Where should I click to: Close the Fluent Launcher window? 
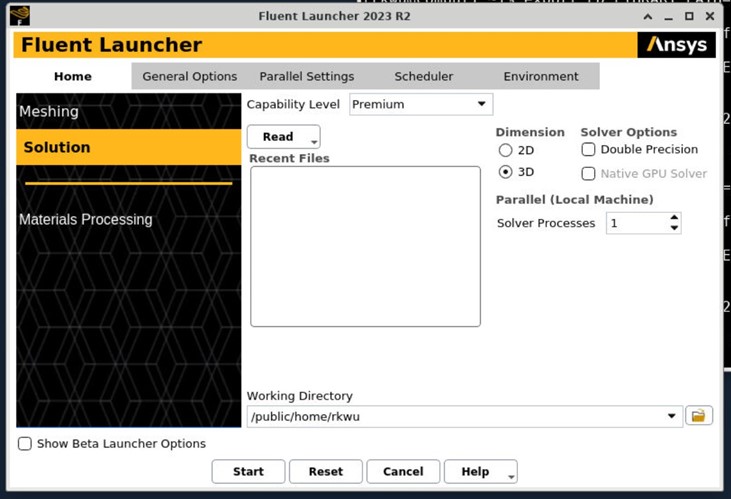(710, 16)
